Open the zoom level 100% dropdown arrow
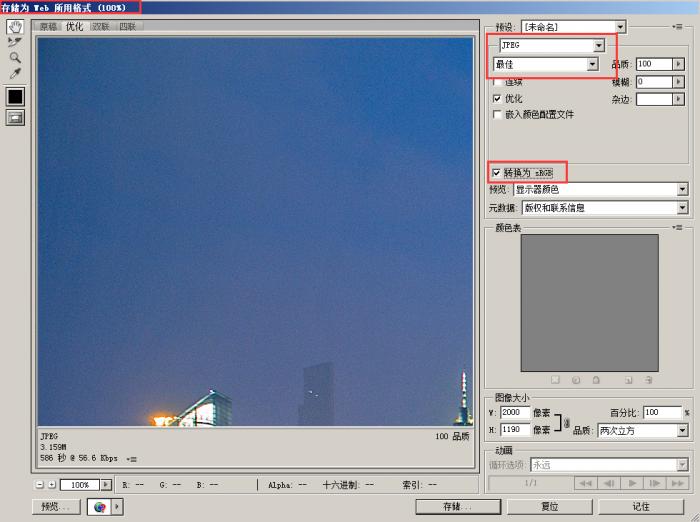 coord(106,484)
